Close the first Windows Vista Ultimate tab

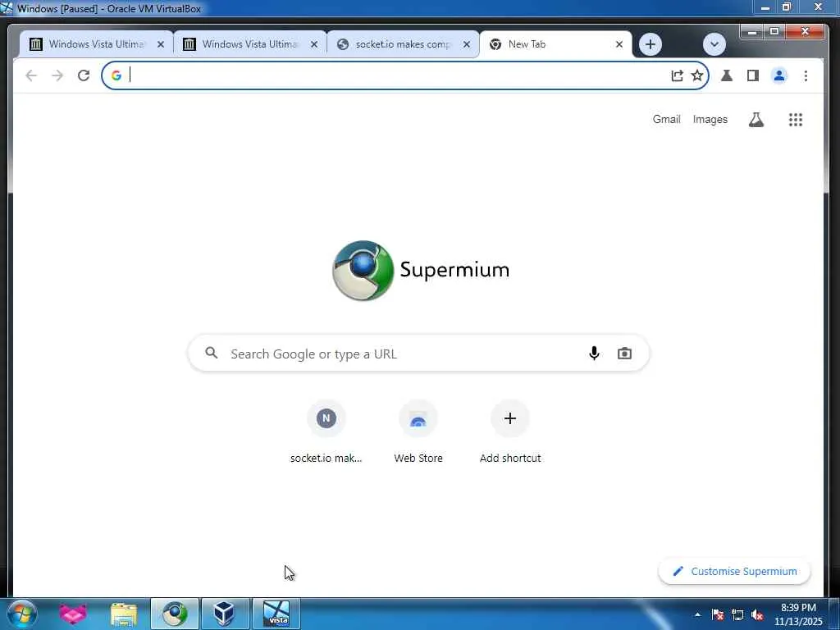pos(160,44)
